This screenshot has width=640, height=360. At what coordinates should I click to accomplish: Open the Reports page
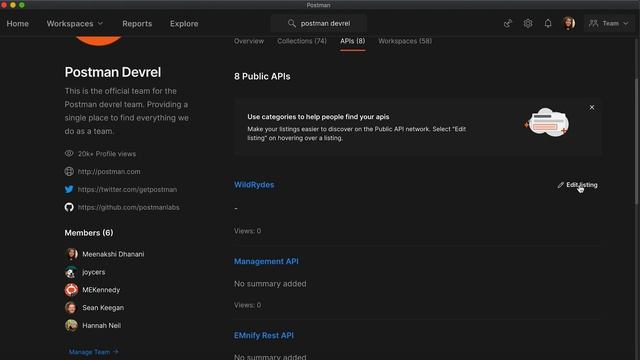click(137, 24)
